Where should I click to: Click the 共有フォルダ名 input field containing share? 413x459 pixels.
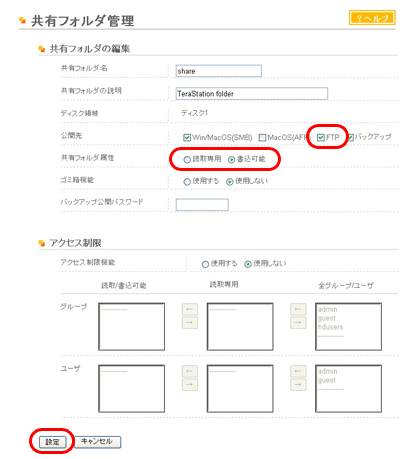[x=219, y=71]
